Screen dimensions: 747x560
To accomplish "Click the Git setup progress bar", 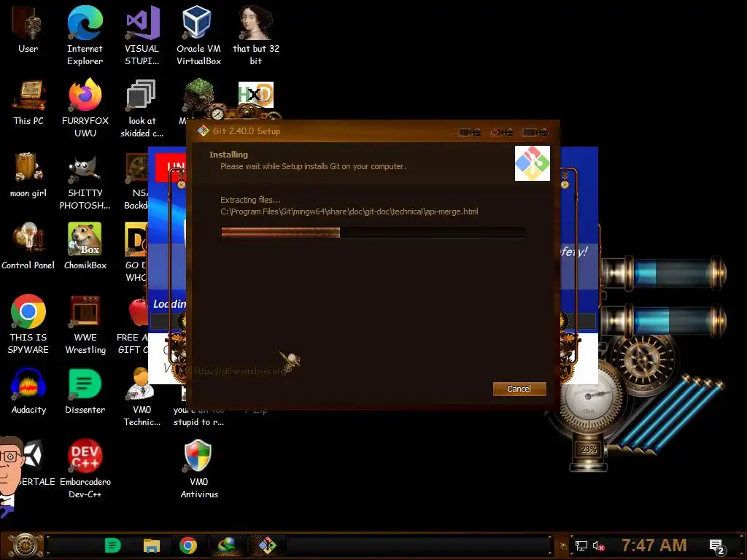I will [x=373, y=233].
